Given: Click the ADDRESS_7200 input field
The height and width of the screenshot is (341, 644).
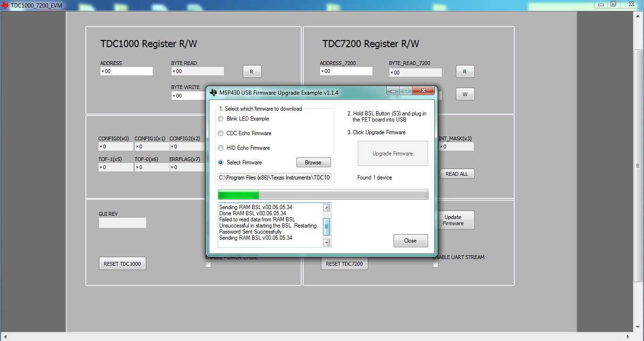Looking at the screenshot, I should [346, 71].
